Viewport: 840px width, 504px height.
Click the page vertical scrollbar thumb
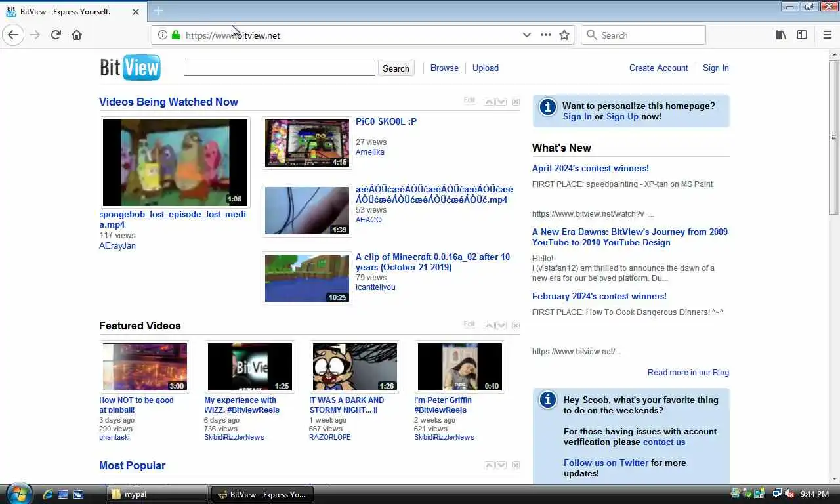(834, 136)
